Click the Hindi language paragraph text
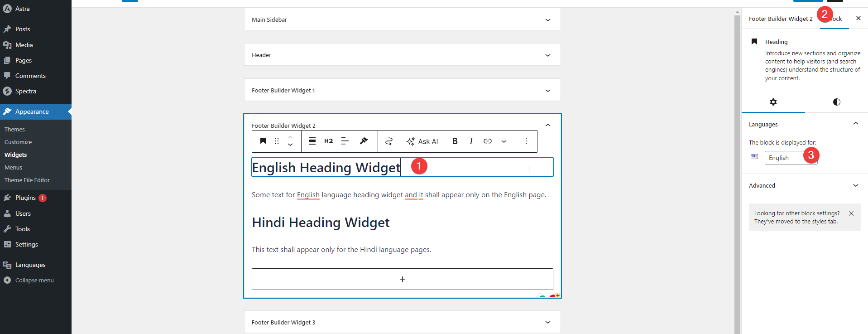The height and width of the screenshot is (334, 868). (x=341, y=250)
